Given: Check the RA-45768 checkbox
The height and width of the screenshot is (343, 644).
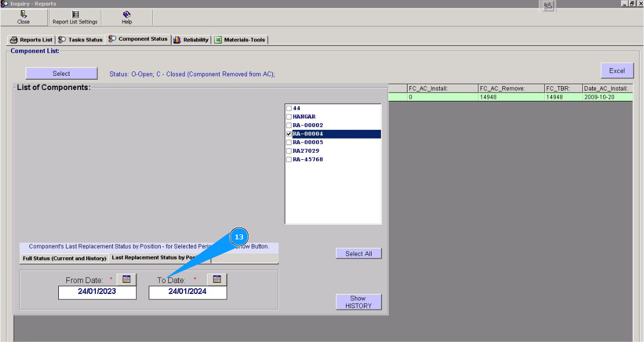Looking at the screenshot, I should tap(289, 160).
